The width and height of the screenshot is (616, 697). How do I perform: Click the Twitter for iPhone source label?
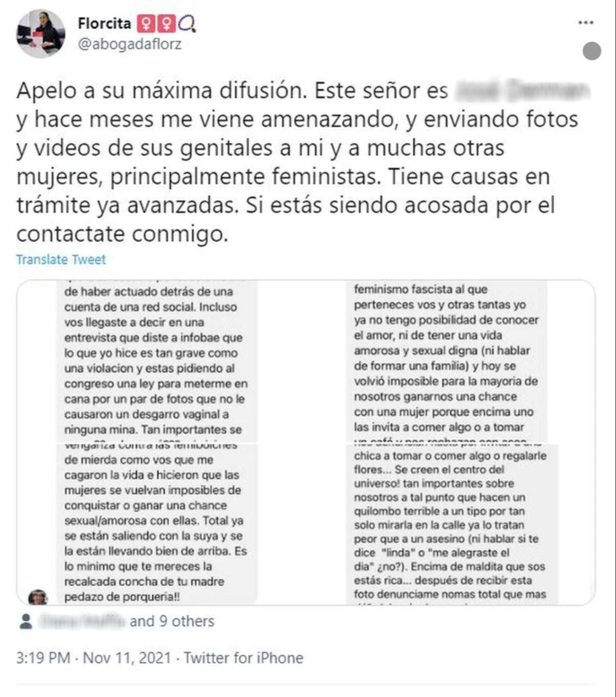(243, 658)
